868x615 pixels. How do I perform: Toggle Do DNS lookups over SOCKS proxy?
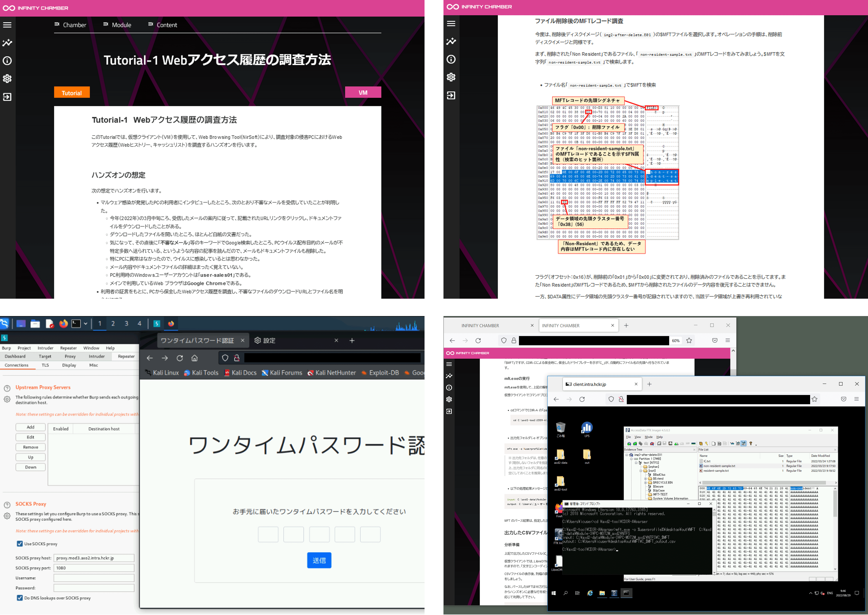19,598
